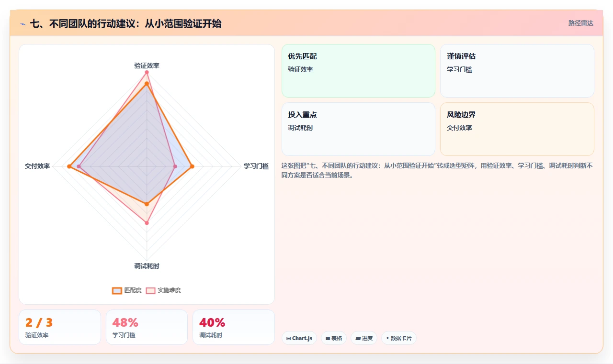Screen dimensions: 613x364
Task: Click the 路径雷达 label in the header
Action: click(580, 23)
